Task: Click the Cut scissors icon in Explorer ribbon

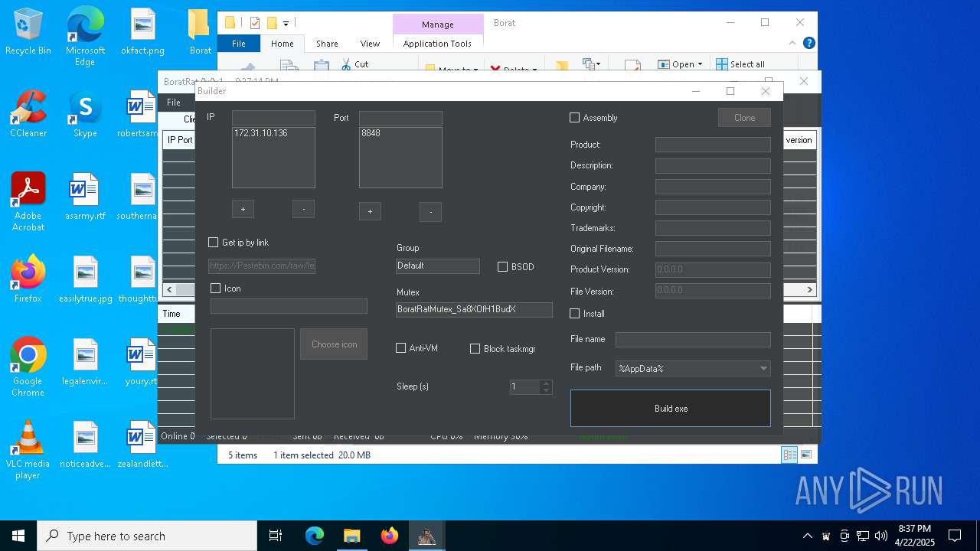Action: coord(346,64)
